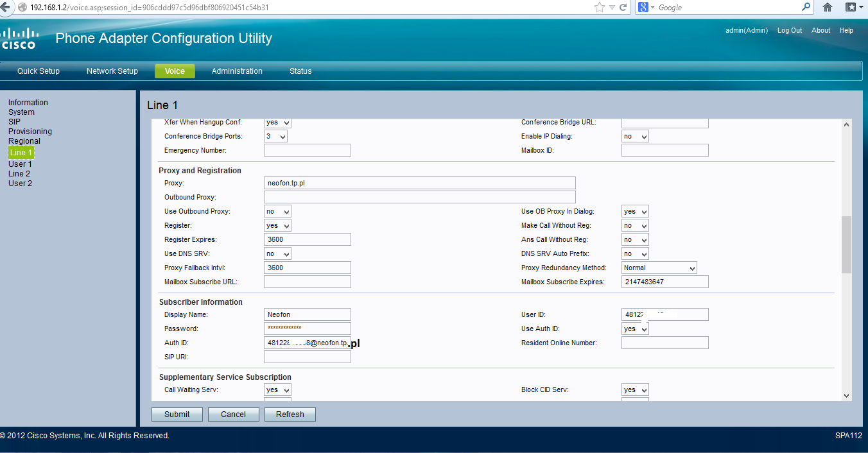Change the Conference Bridge Ports dropdown
868x453 pixels.
[x=275, y=136]
